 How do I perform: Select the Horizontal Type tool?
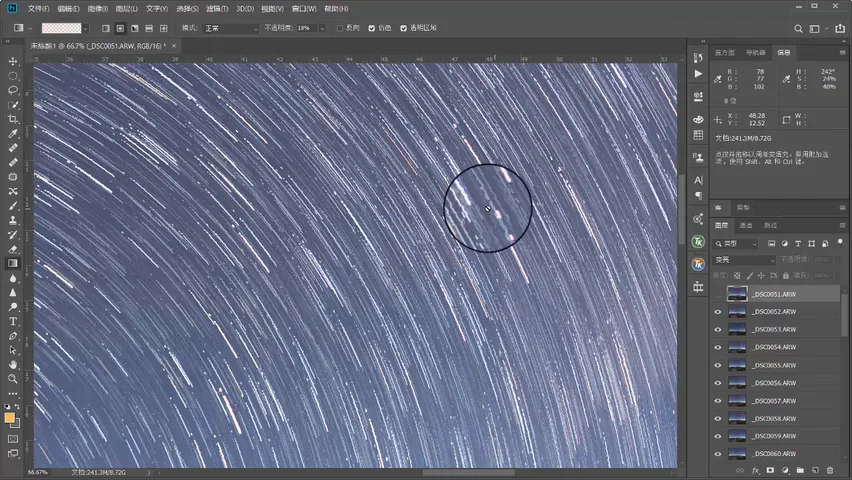13,321
